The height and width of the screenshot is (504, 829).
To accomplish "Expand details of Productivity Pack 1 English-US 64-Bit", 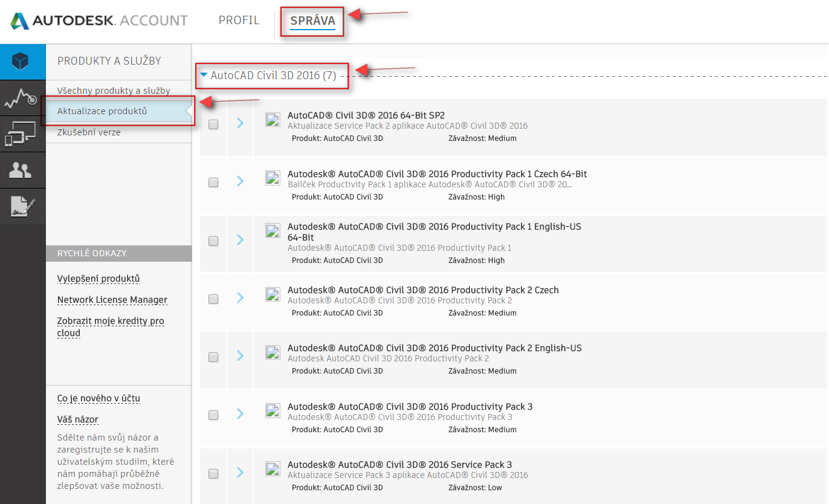I will (x=240, y=239).
